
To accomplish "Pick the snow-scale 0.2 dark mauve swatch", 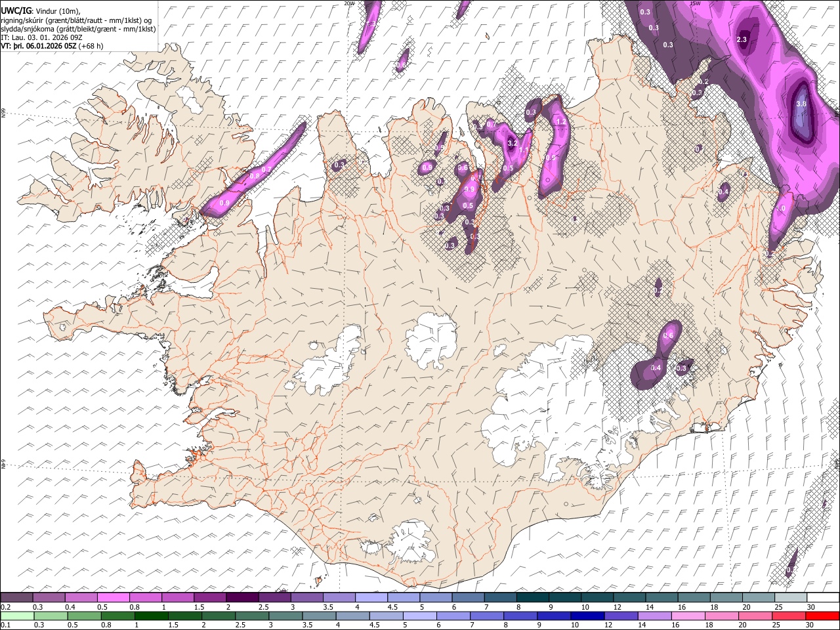I will (16, 598).
